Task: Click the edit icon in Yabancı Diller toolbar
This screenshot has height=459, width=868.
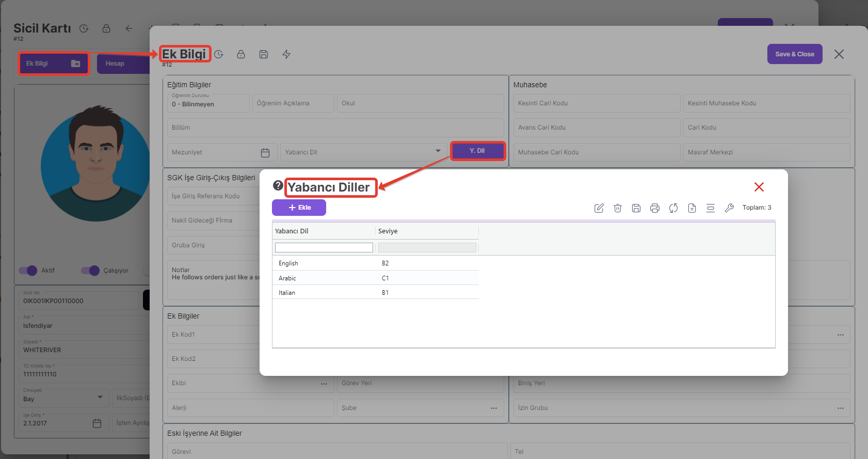Action: click(599, 208)
